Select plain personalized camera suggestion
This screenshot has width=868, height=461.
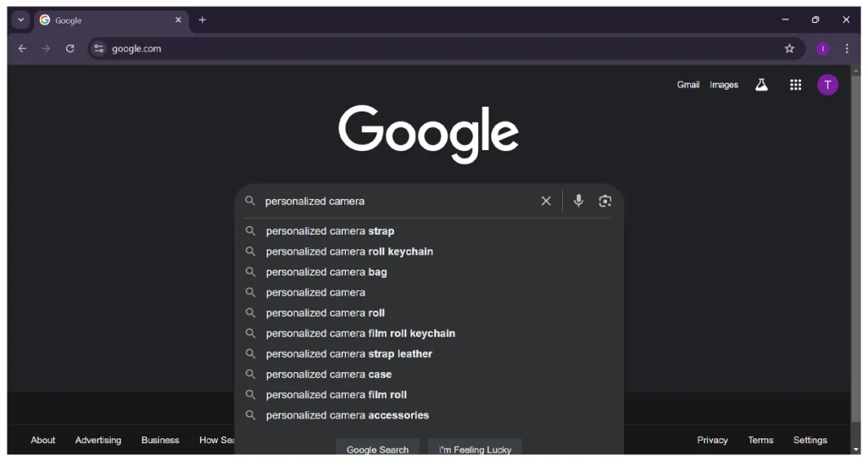(x=429, y=292)
